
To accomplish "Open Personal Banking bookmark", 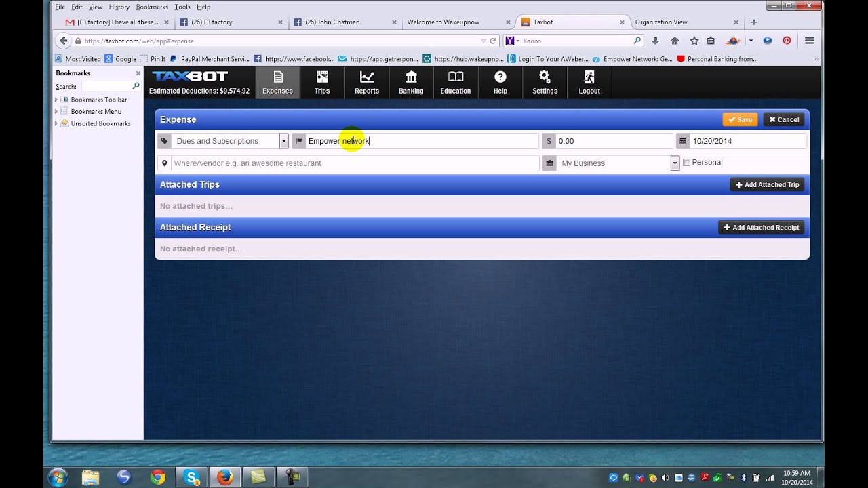I will click(x=717, y=59).
